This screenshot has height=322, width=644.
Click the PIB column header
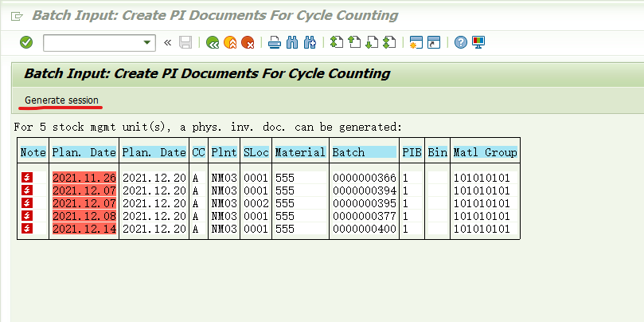tap(412, 152)
